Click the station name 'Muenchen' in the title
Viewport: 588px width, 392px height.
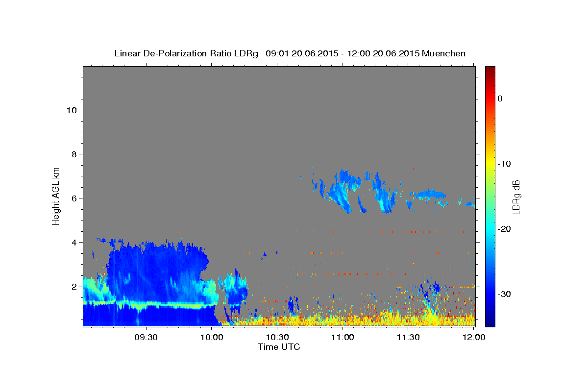444,53
